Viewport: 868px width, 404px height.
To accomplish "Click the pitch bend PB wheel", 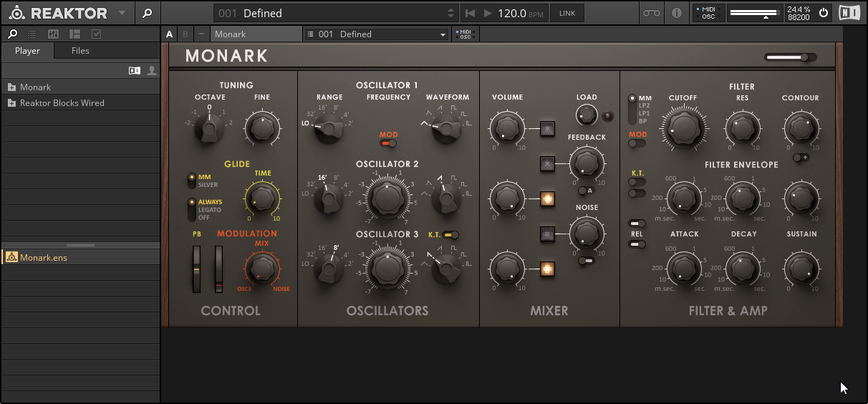I will click(x=196, y=269).
